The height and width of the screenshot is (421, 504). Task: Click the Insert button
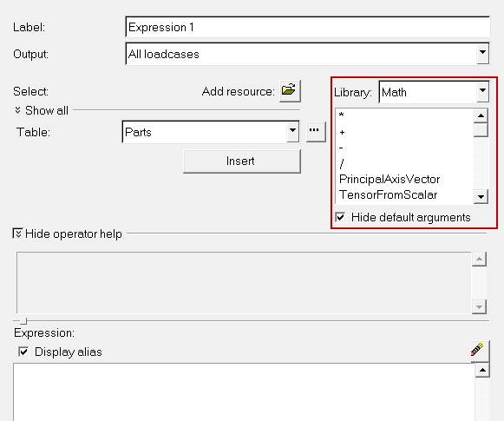pos(242,161)
